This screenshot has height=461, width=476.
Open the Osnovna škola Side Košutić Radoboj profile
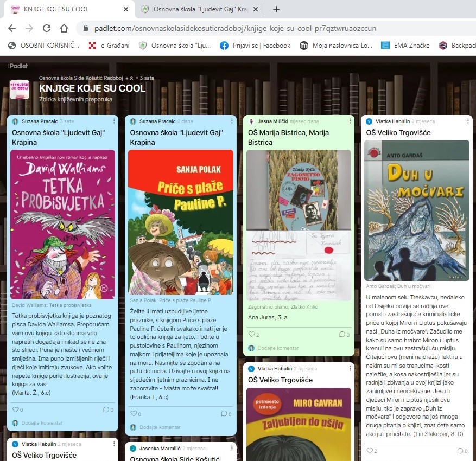coord(81,78)
